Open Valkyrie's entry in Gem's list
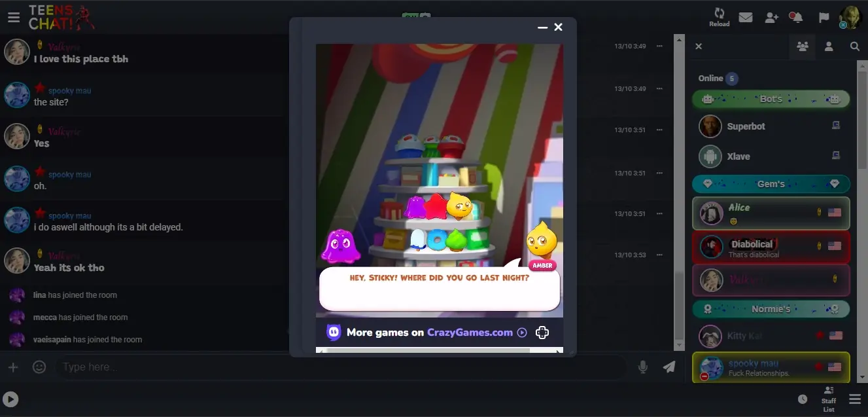 [x=771, y=280]
